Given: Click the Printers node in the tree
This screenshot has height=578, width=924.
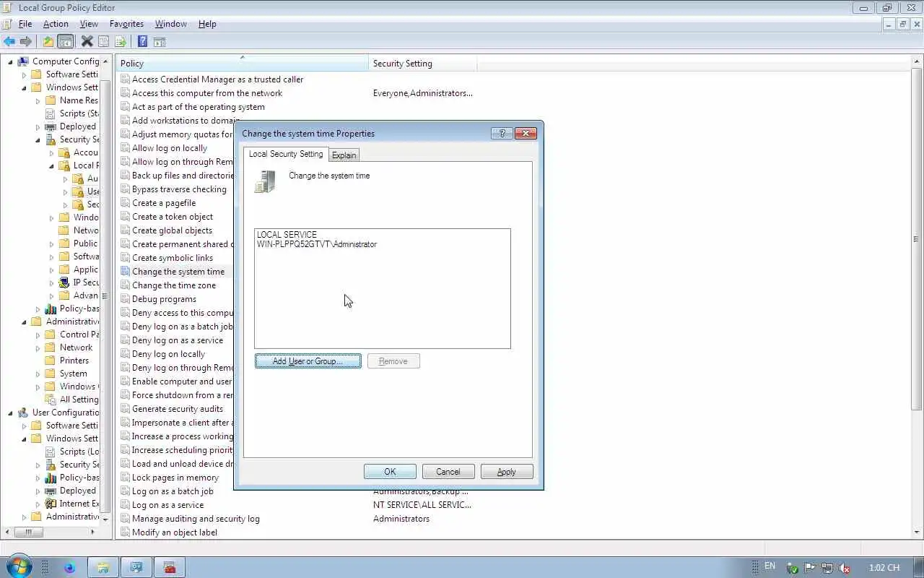Looking at the screenshot, I should (74, 361).
